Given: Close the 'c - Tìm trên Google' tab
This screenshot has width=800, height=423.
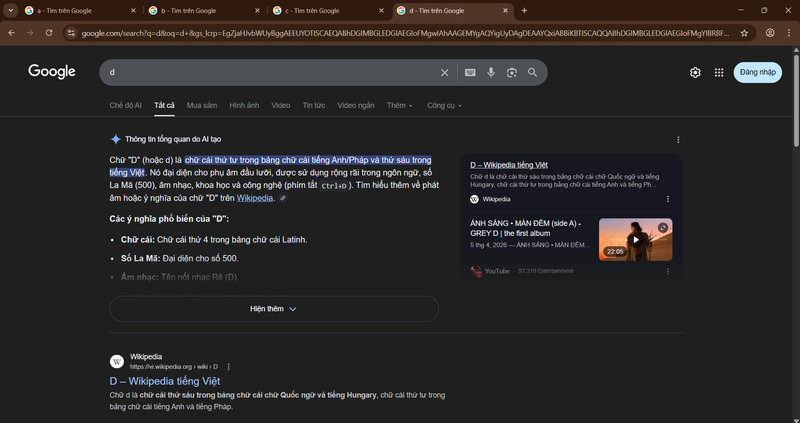Looking at the screenshot, I should point(382,10).
